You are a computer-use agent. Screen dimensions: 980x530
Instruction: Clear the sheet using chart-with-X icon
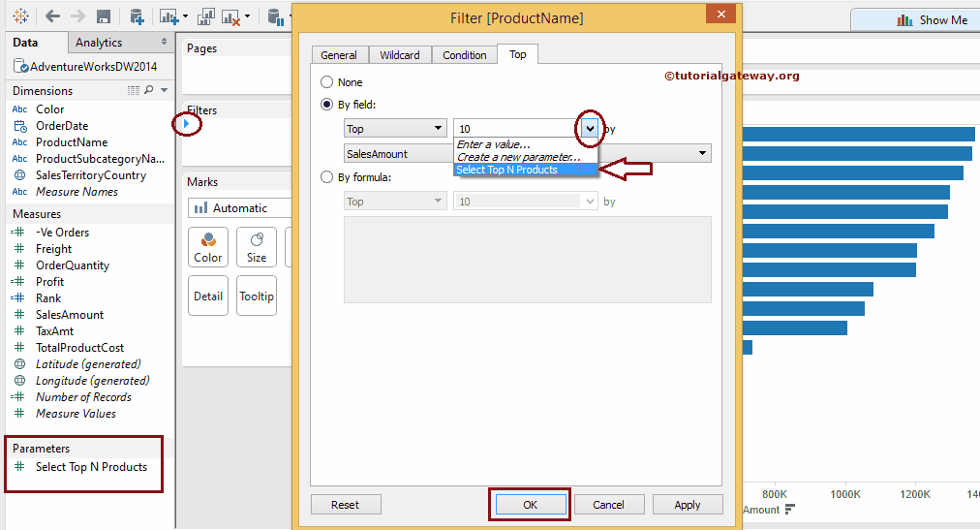pos(230,17)
